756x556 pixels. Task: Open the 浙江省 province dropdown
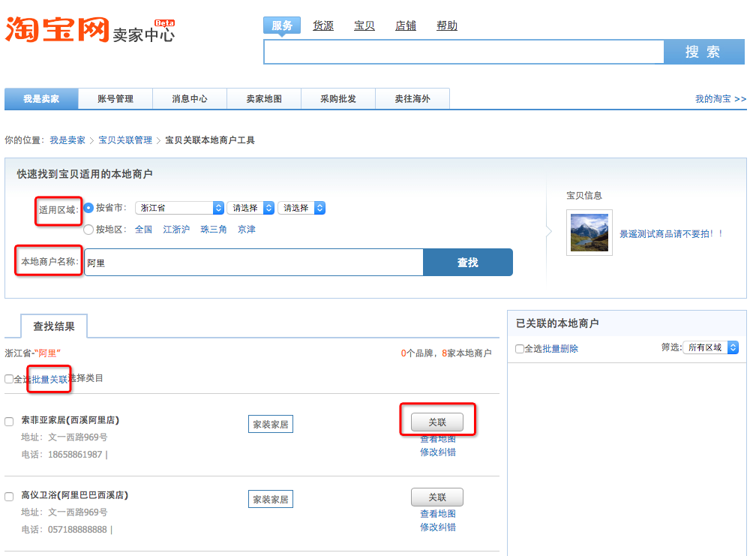tap(179, 208)
